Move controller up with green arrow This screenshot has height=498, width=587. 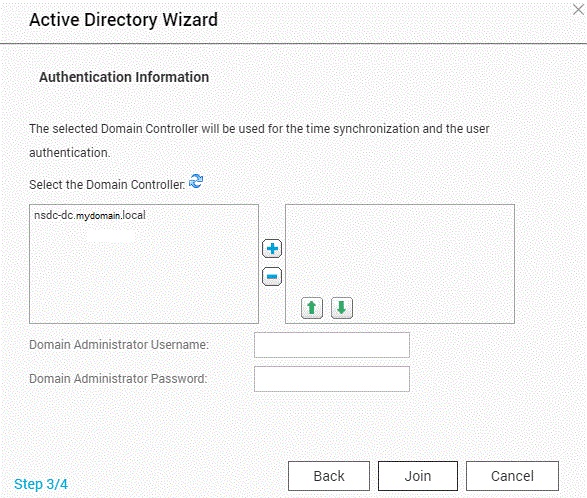(x=312, y=308)
